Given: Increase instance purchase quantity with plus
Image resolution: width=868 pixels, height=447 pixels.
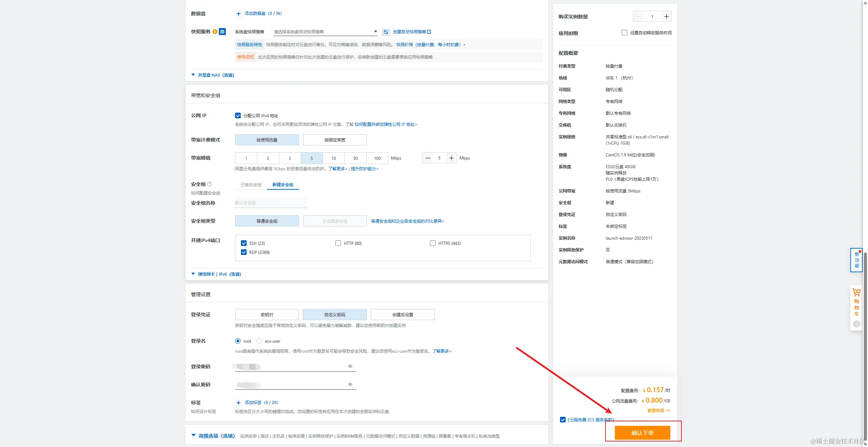Looking at the screenshot, I should (666, 17).
